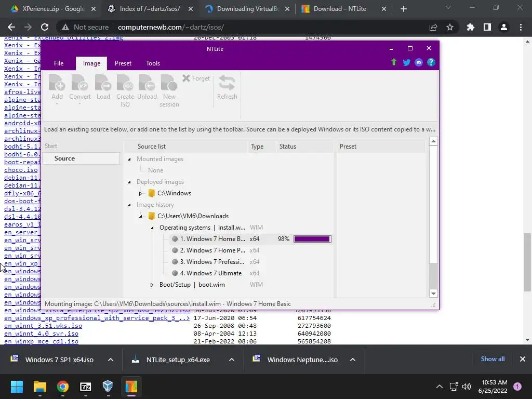532x399 pixels.
Task: Expand the C:\Windows deployed image
Action: click(140, 194)
